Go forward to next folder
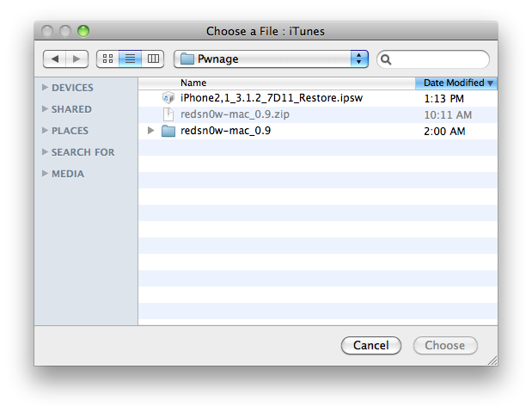532x413 pixels. point(76,59)
